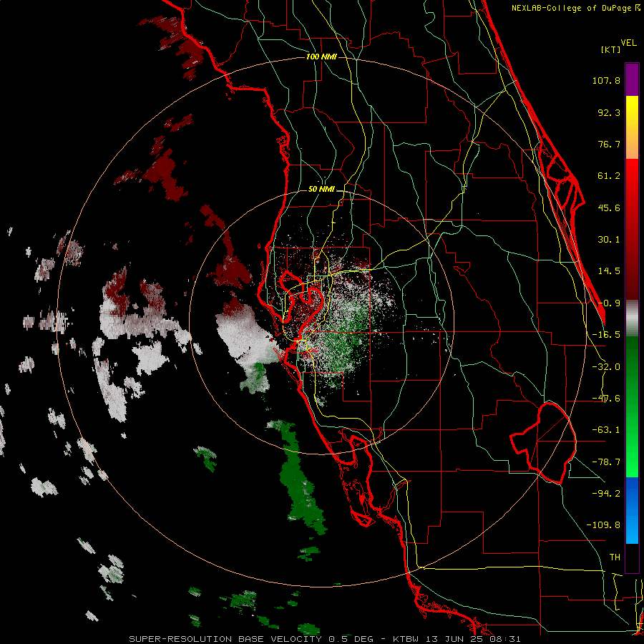Click the 50 NMI range ring label
The image size is (644, 644).
[x=321, y=190]
